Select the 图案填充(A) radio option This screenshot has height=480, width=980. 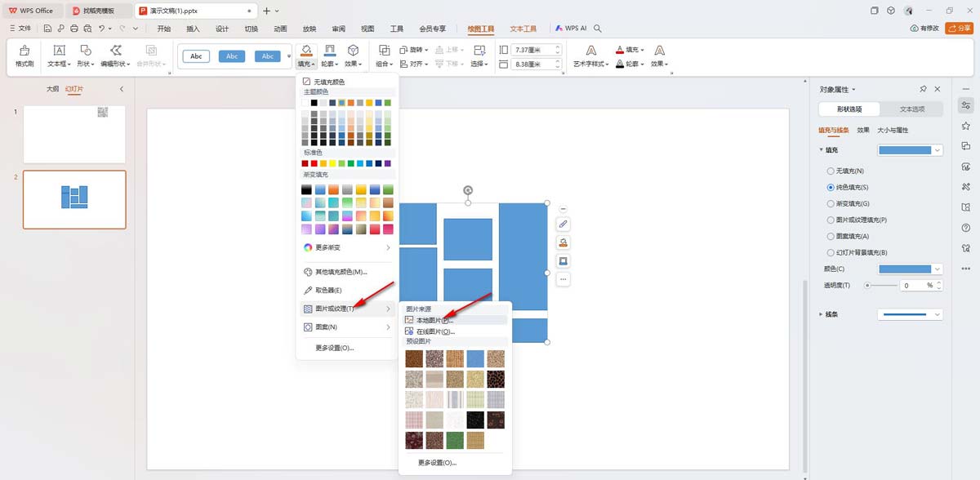pos(831,236)
